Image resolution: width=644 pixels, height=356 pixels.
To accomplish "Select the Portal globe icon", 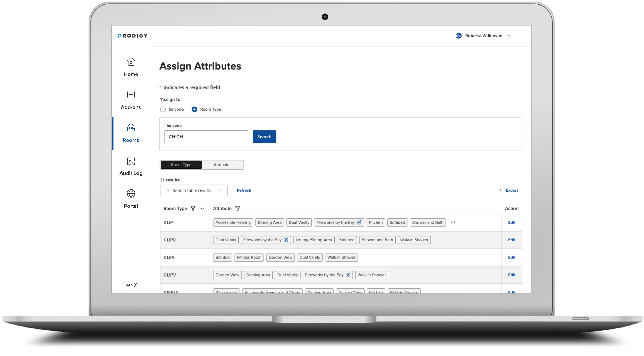I will pos(131,194).
